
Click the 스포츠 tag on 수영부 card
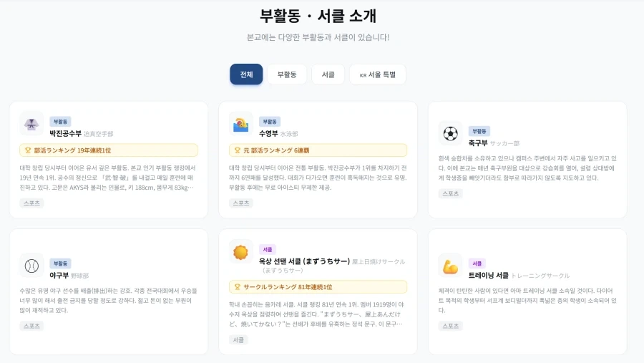coord(241,203)
